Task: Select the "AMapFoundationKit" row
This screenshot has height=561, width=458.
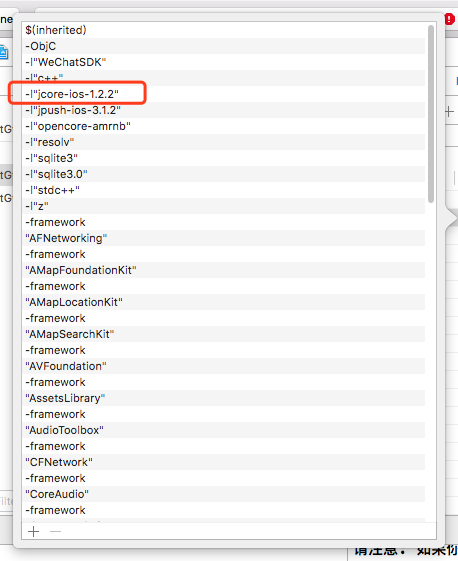Action: pyautogui.click(x=224, y=270)
